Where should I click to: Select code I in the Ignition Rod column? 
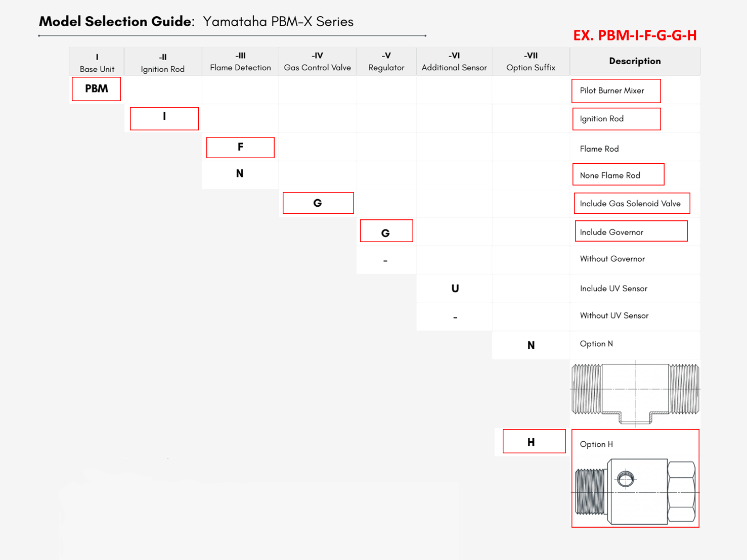pyautogui.click(x=164, y=118)
